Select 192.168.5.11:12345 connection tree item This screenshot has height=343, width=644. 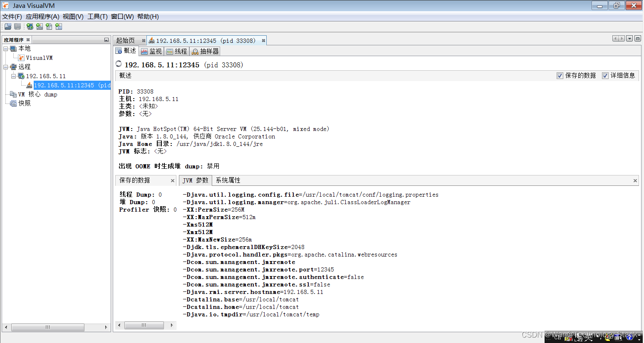click(72, 85)
